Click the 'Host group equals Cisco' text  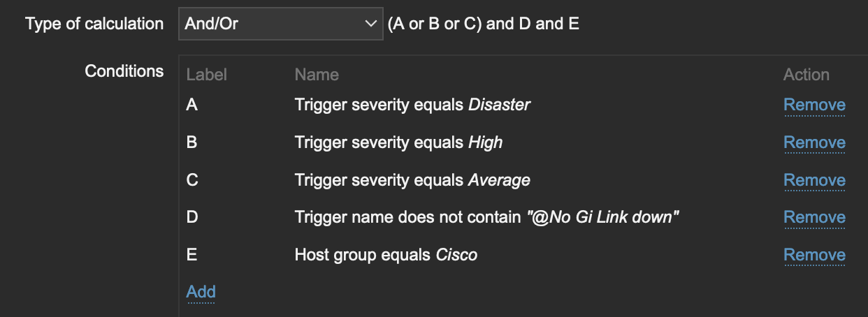click(x=386, y=255)
